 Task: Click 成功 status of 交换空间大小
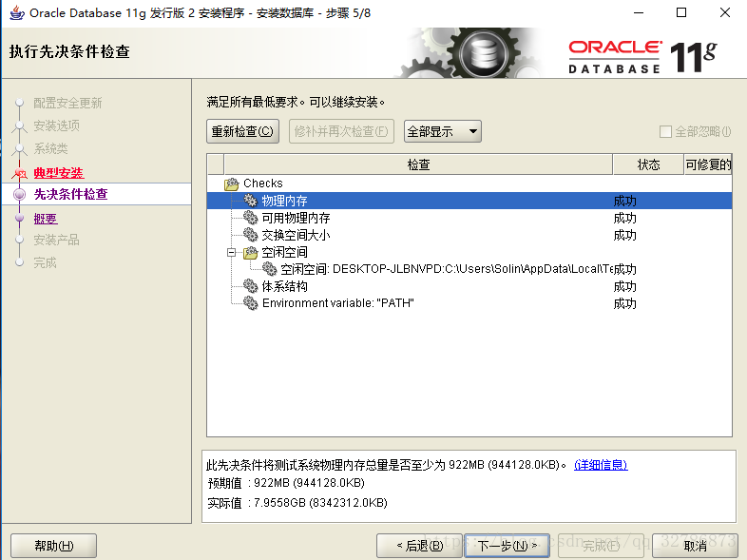pyautogui.click(x=624, y=235)
